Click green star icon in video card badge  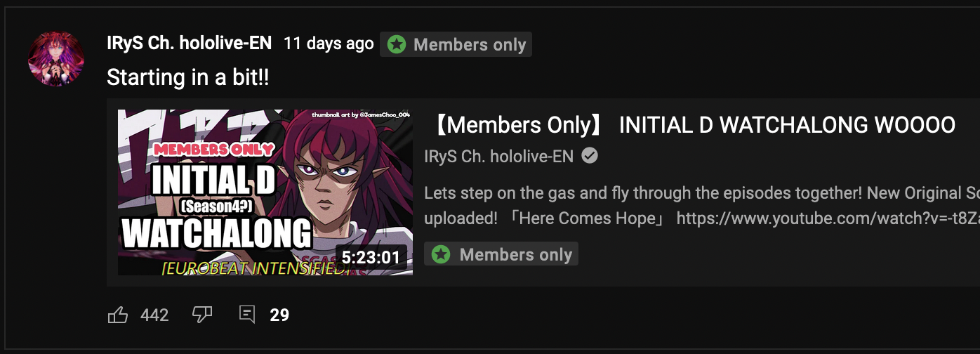(441, 254)
